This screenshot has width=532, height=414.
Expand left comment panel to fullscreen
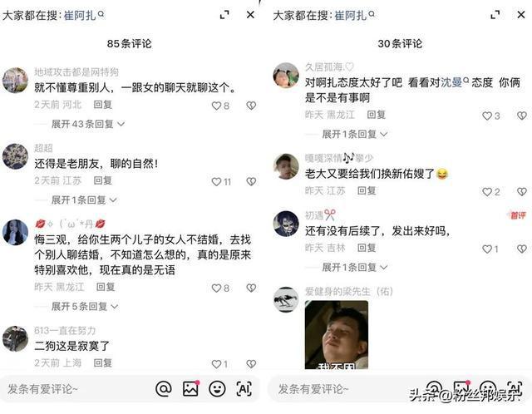pyautogui.click(x=224, y=15)
